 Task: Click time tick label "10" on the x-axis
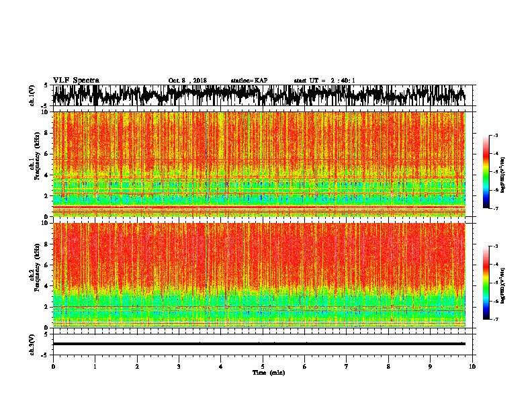(x=472, y=367)
